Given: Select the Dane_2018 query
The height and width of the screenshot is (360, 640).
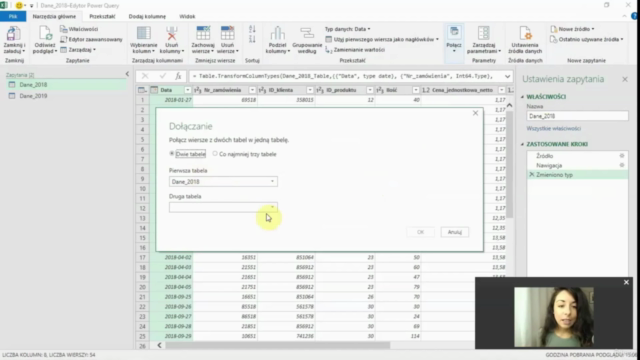Looking at the screenshot, I should click(x=65, y=84).
